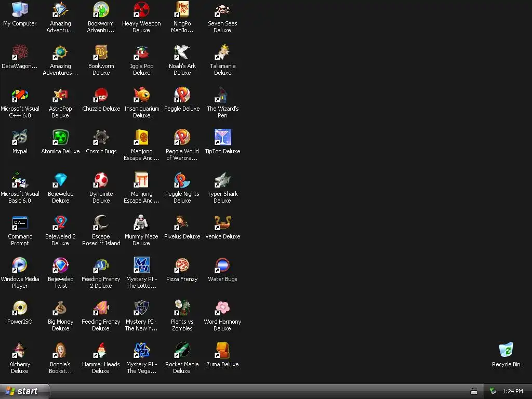Select Microsoft Visual Basic 6.0 shortcut
This screenshot has width=532, height=399.
[20, 180]
